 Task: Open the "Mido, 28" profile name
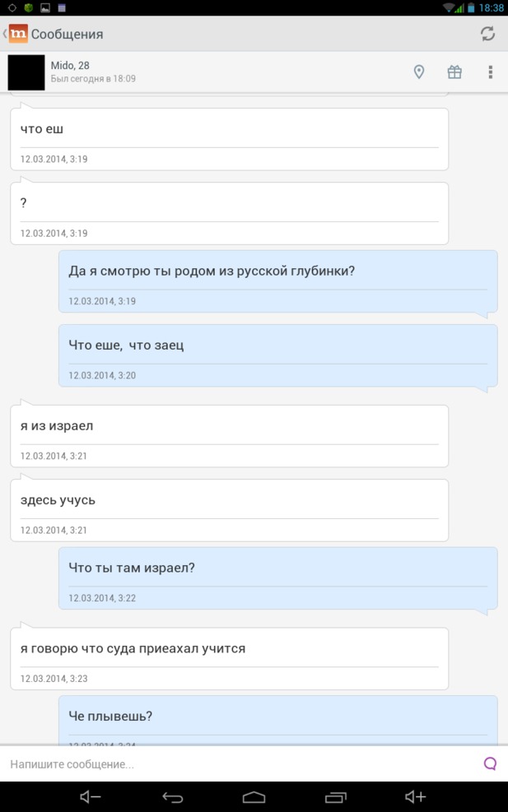[70, 65]
